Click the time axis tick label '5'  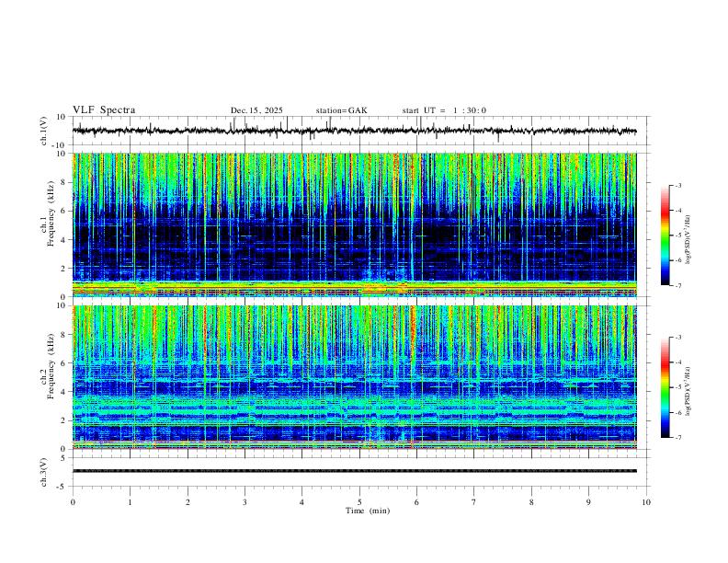pos(359,502)
